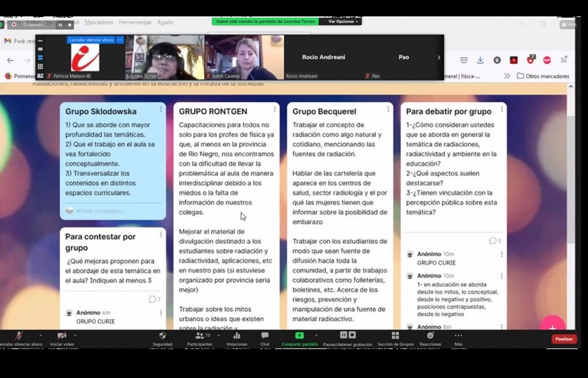Open options menu on Para contestar por grupo
This screenshot has height=378, width=588.
click(161, 234)
